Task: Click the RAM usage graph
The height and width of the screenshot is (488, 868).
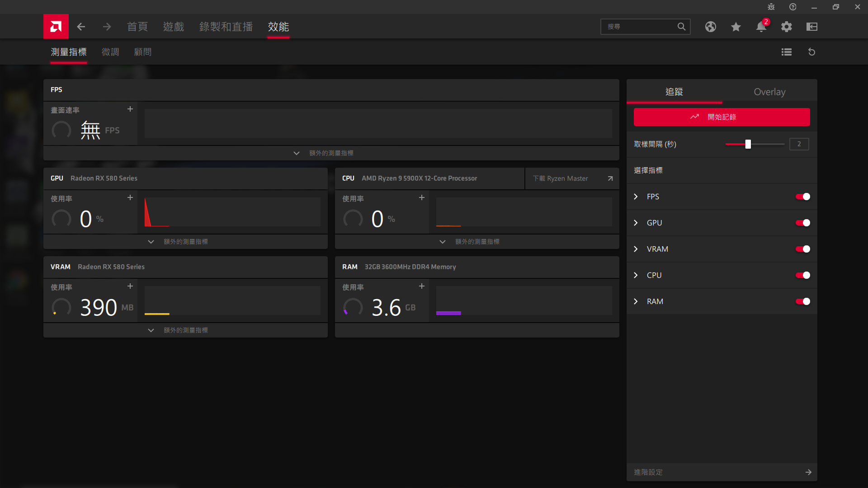Action: (x=524, y=300)
